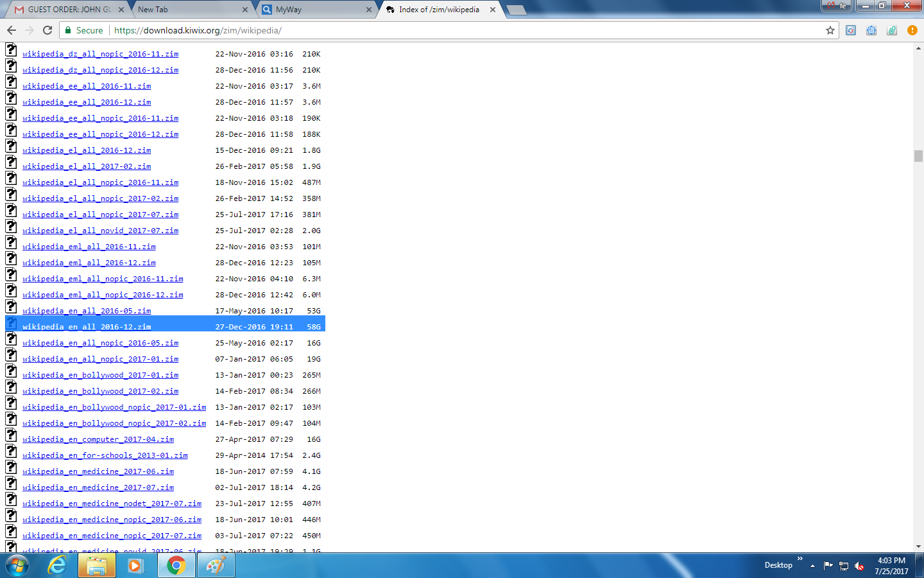
Task: Open link wikipedia_en_medicine_nopic_2017-07.zim
Action: 112,536
